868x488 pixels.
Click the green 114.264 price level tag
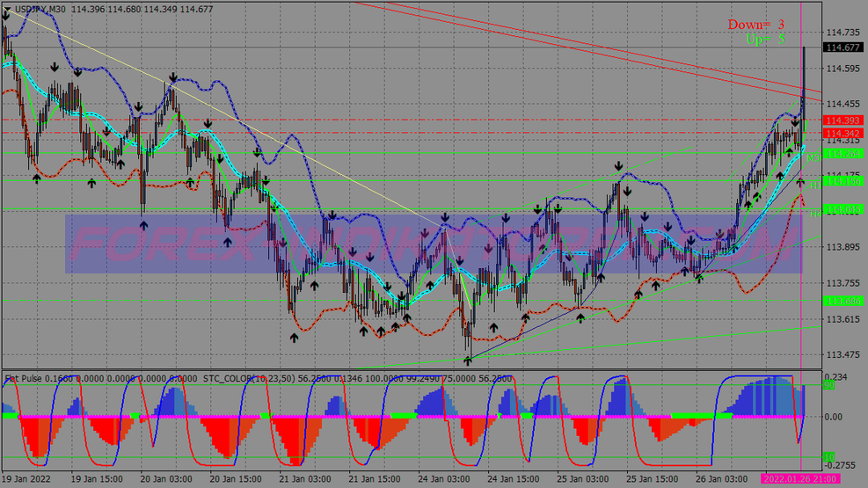pos(842,154)
